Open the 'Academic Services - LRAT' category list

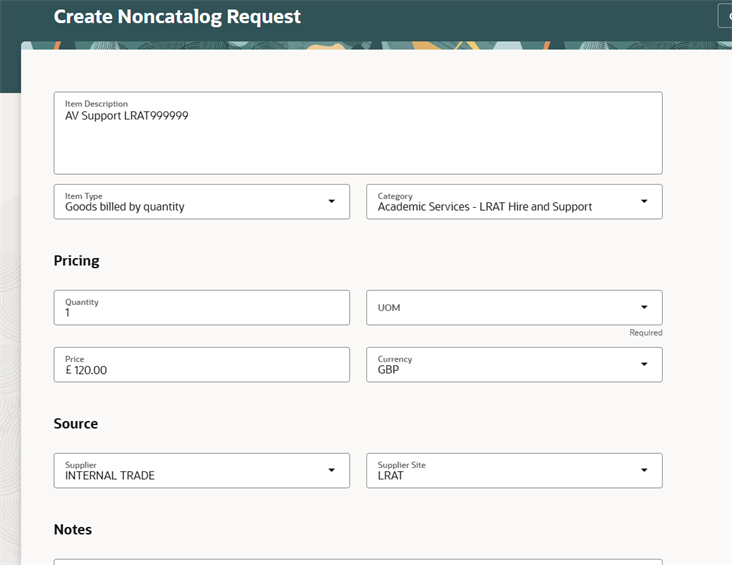(500, 202)
